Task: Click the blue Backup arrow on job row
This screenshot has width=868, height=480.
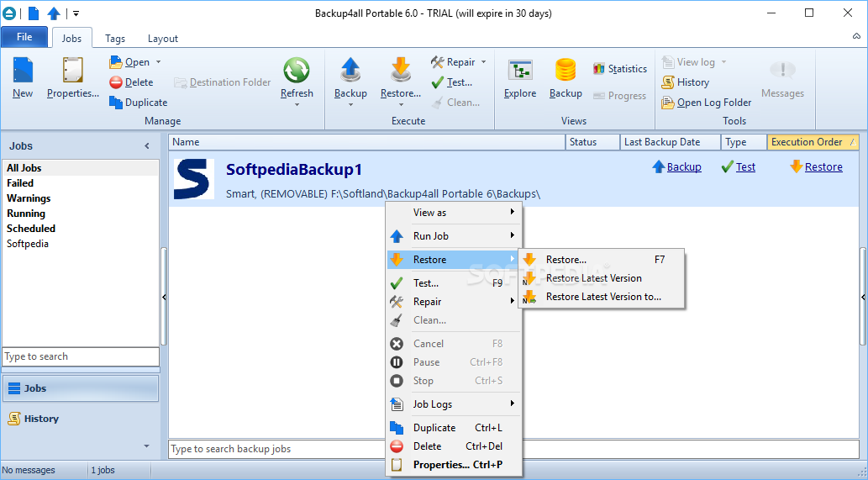Action: click(x=658, y=166)
